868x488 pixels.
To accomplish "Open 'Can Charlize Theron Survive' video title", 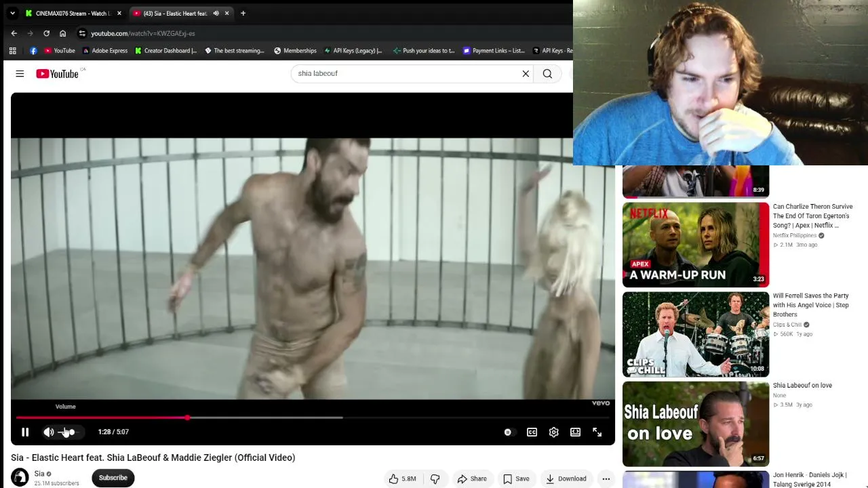I will pyautogui.click(x=813, y=216).
